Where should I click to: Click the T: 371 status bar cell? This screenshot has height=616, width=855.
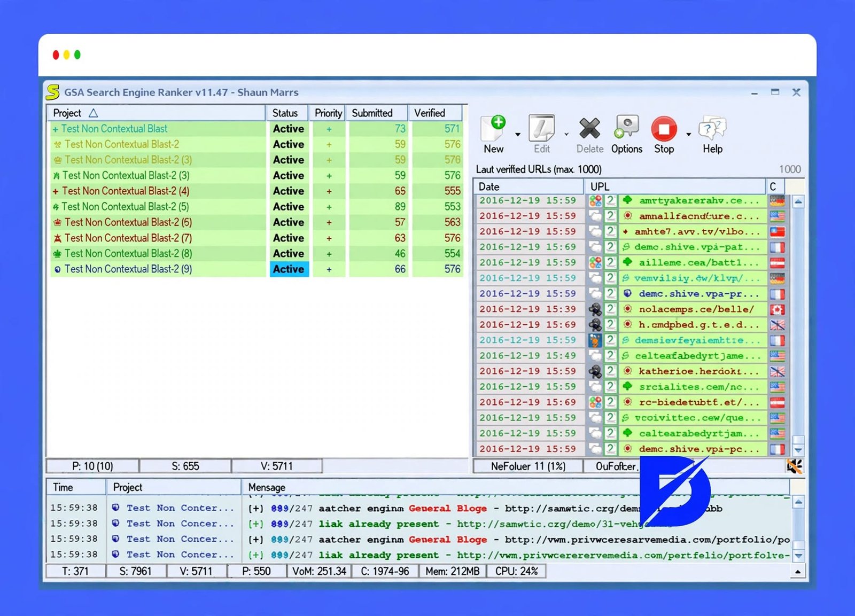[x=75, y=571]
